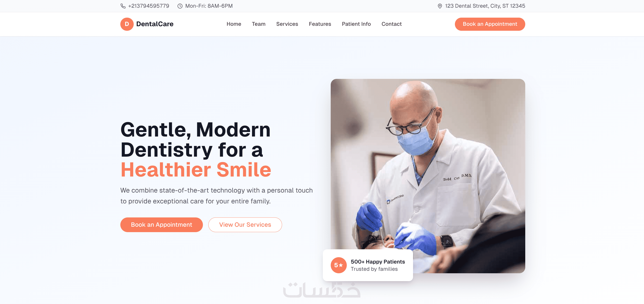Open the Services menu item
644x304 pixels.
tap(287, 24)
